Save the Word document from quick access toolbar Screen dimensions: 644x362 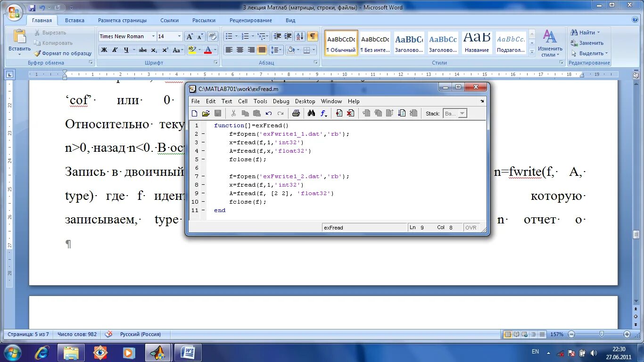click(x=32, y=8)
